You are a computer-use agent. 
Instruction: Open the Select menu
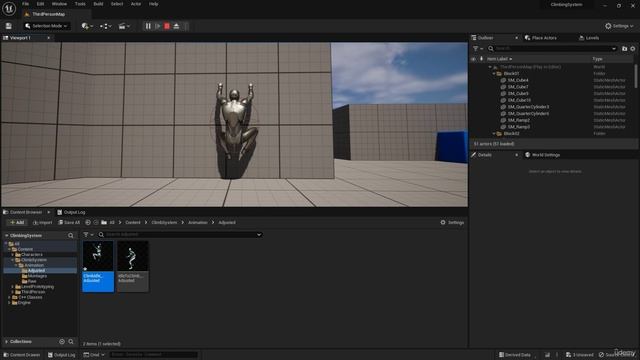pyautogui.click(x=117, y=4)
